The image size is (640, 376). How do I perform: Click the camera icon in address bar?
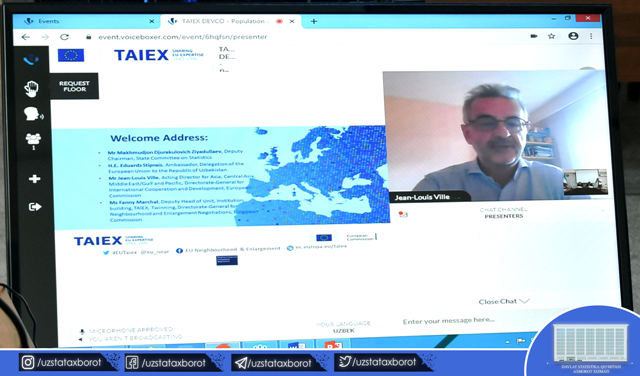[533, 36]
